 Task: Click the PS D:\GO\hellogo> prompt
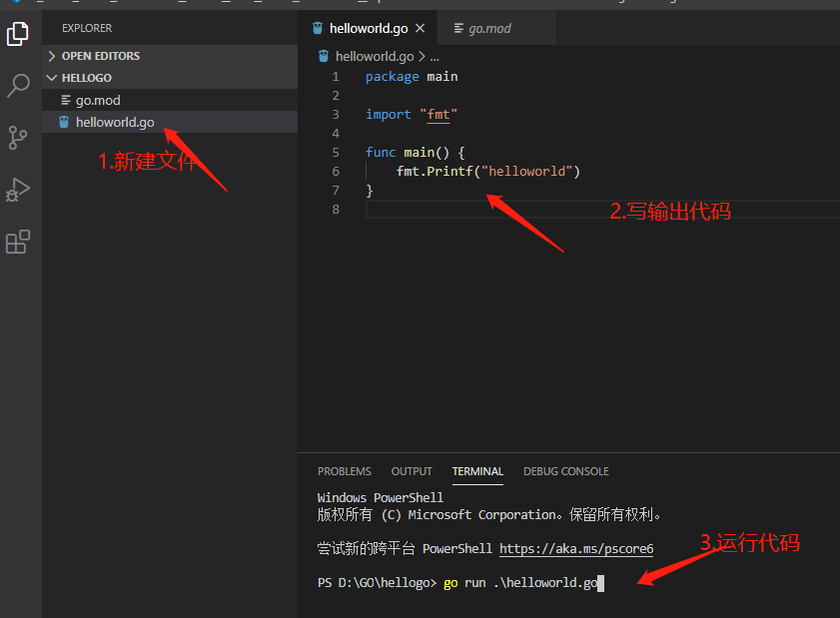(378, 583)
